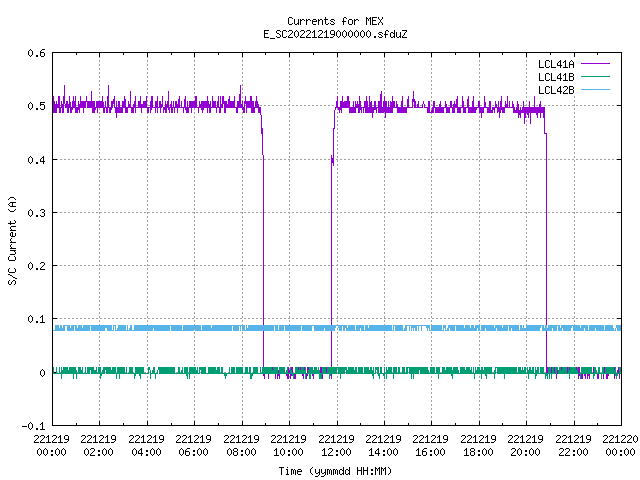Image resolution: width=640 pixels, height=480 pixels.
Task: Click the 221219 22:00 x-axis tick label
Action: (573, 445)
